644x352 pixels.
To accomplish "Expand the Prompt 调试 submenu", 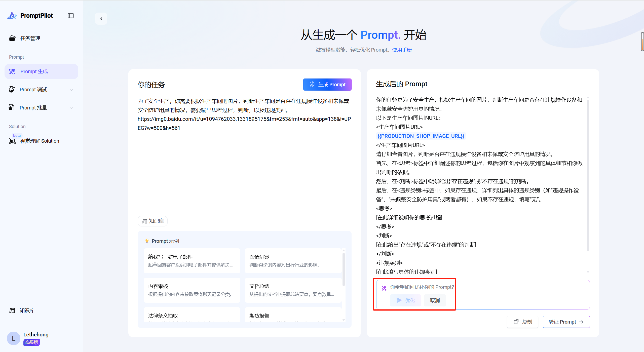I will (x=71, y=90).
